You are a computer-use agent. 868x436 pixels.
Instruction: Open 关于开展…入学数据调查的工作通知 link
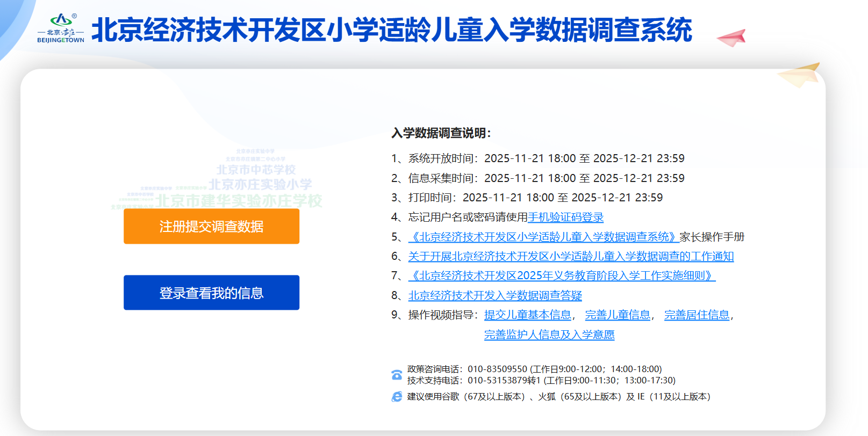[x=571, y=257]
